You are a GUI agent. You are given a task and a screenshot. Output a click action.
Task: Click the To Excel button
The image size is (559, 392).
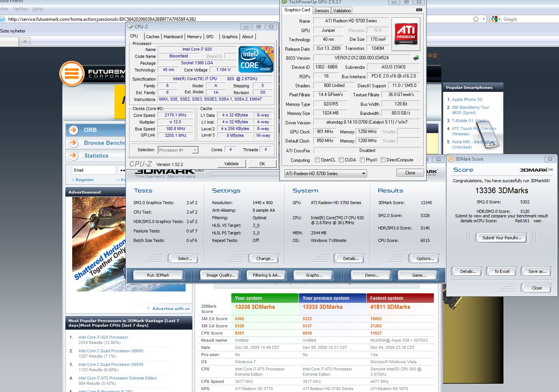(x=502, y=271)
